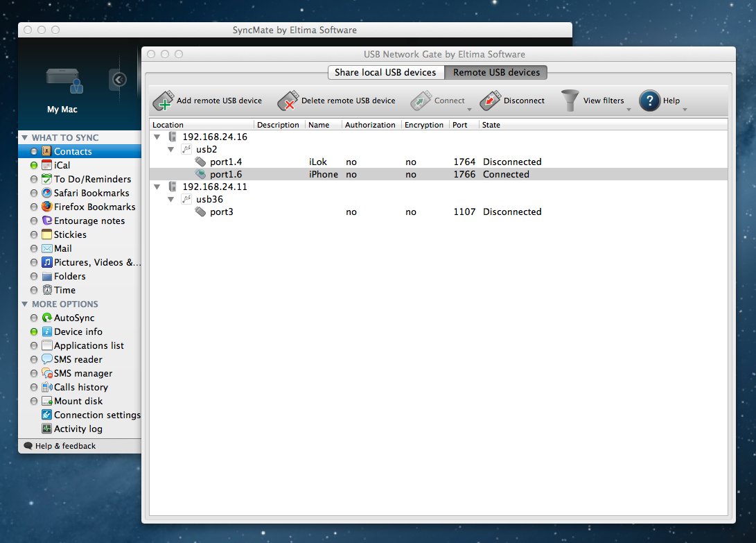Click the Entourage notes icon
This screenshot has width=756, height=543.
pos(46,221)
